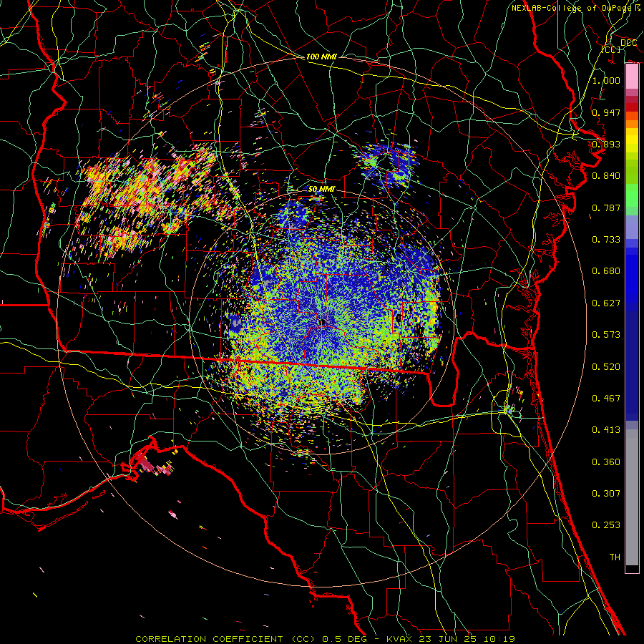Click the 0.253 legend value

(606, 525)
